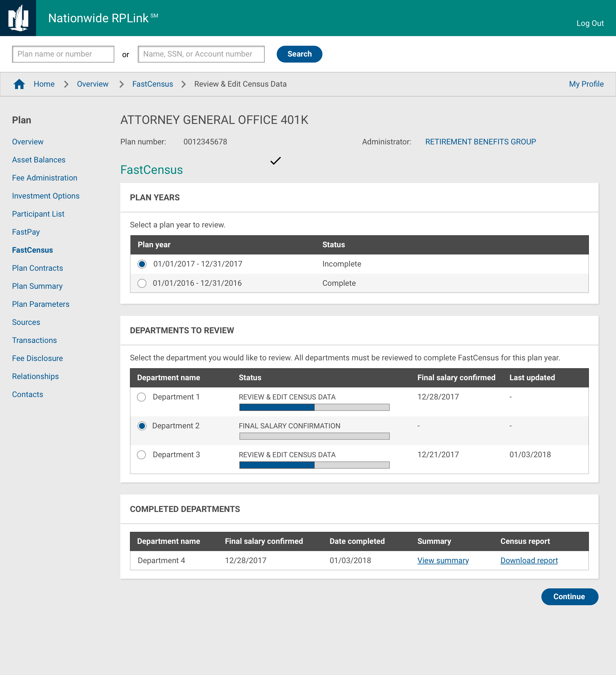Viewport: 616px width, 675px height.
Task: Click the Search button
Action: tap(299, 54)
